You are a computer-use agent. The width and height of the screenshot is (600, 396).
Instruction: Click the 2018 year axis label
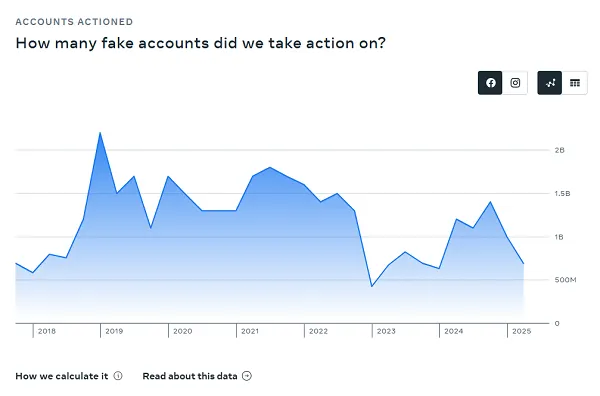(x=47, y=331)
